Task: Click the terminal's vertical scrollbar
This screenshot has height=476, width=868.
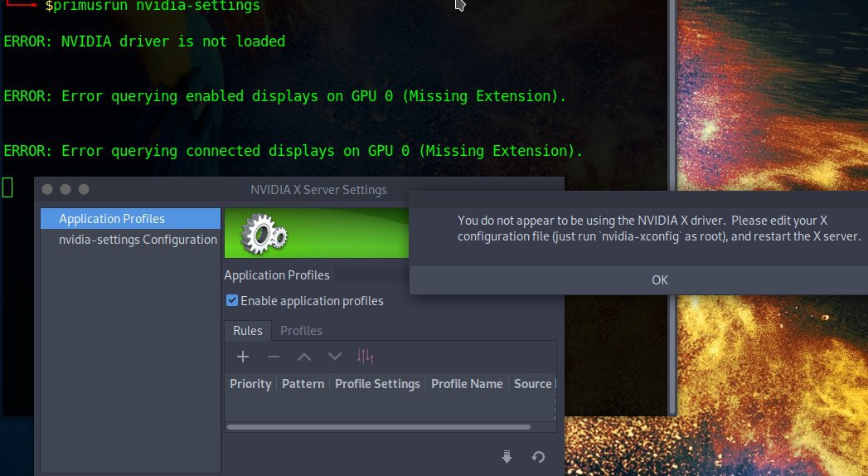Action: 672,207
